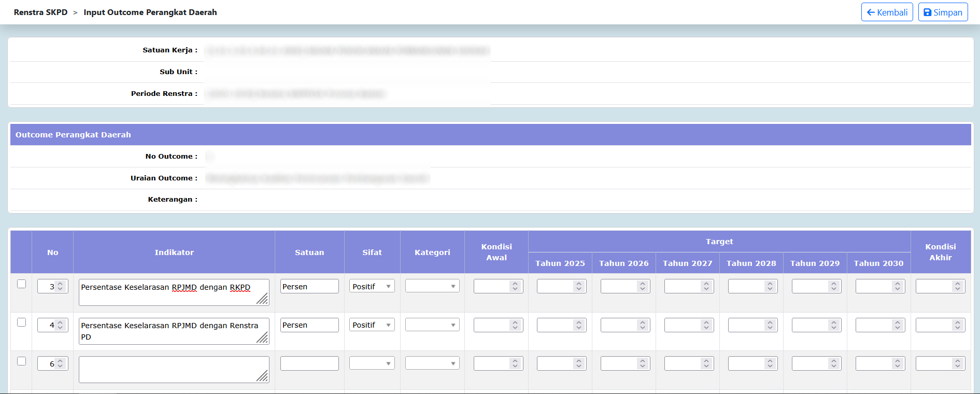
Task: Click Kondisi Awal spinner in row 3
Action: (x=515, y=286)
